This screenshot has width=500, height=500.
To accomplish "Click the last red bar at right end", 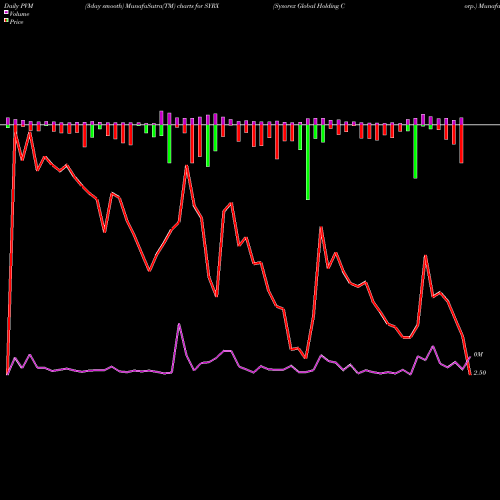I will pyautogui.click(x=461, y=144).
